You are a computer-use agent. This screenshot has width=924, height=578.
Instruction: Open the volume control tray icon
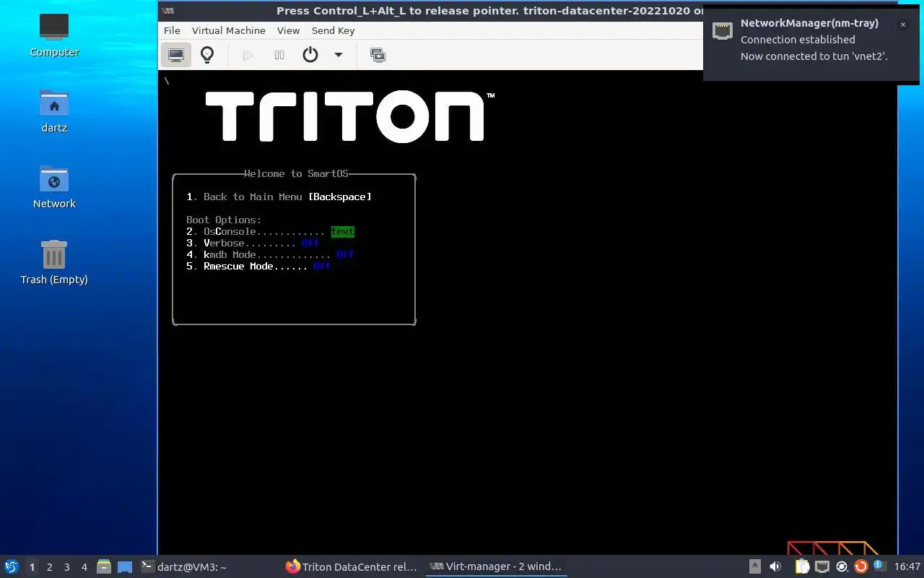775,566
